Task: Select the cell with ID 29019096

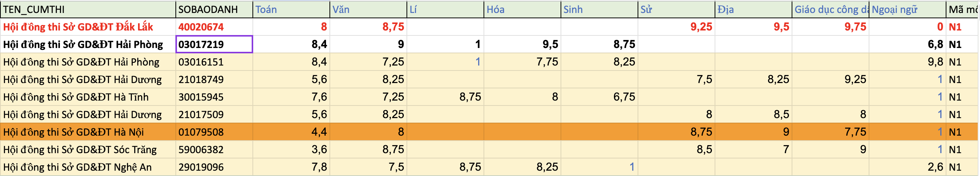Action: tap(214, 167)
